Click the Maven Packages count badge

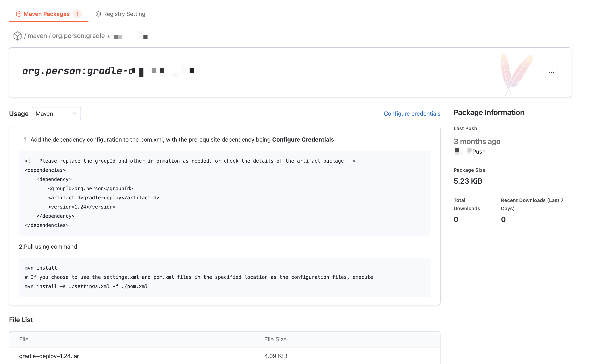coord(77,14)
